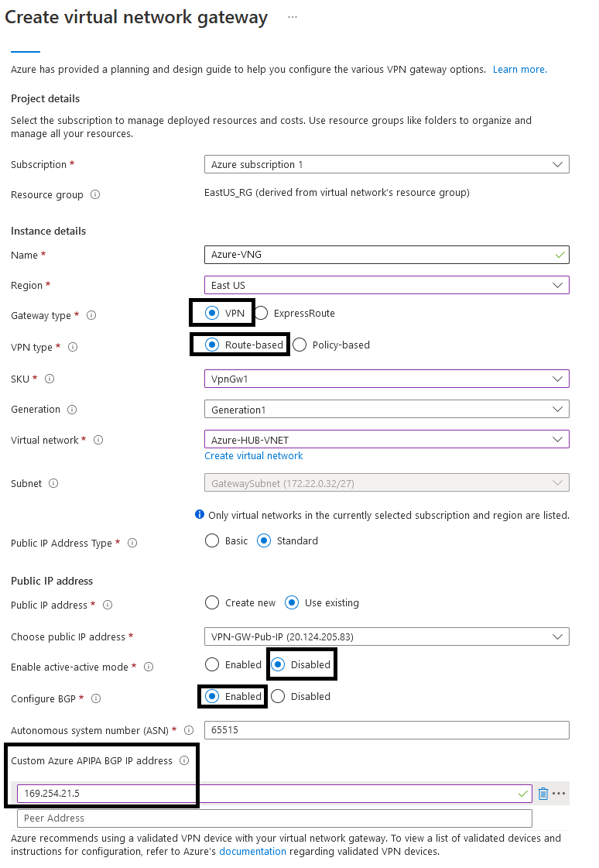Image resolution: width=599 pixels, height=868 pixels.
Task: Click the Peer Address input field
Action: (x=275, y=818)
